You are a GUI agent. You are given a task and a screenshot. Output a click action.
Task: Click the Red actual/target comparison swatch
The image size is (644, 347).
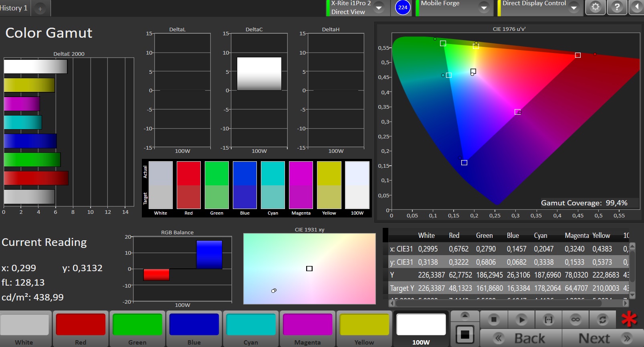[x=189, y=185]
